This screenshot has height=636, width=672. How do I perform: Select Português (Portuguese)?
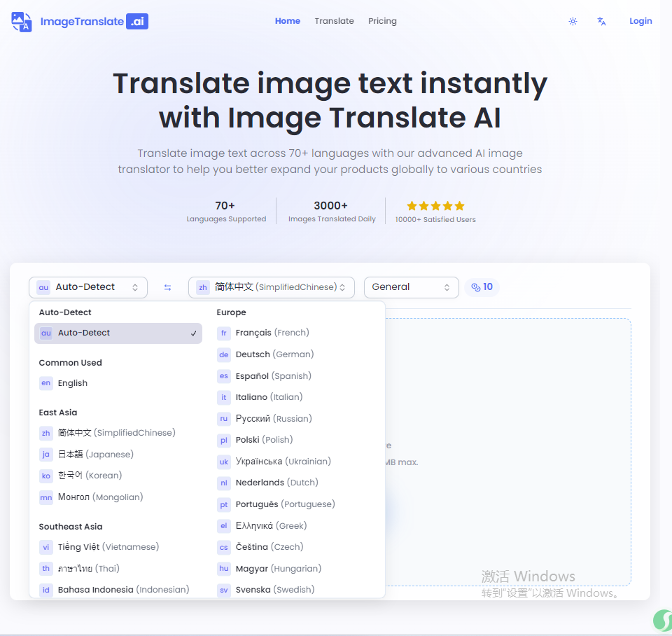pyautogui.click(x=295, y=504)
